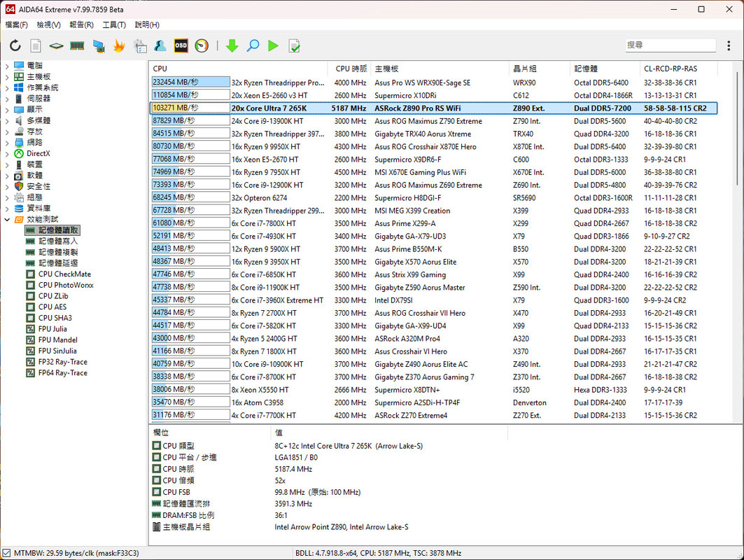Select CPU CheckMate in the tree
Image resolution: width=744 pixels, height=560 pixels.
coord(58,274)
